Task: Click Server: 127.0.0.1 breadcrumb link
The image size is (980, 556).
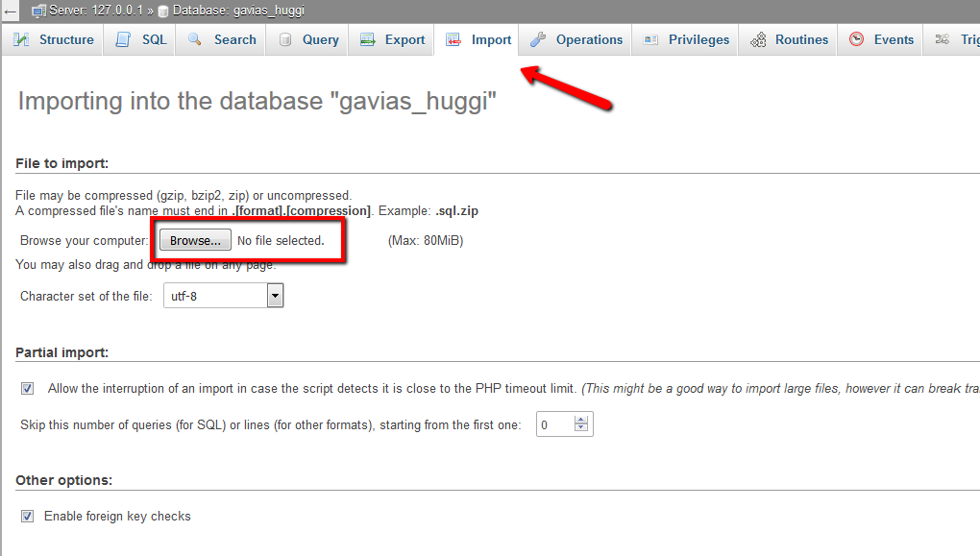Action: click(x=96, y=11)
